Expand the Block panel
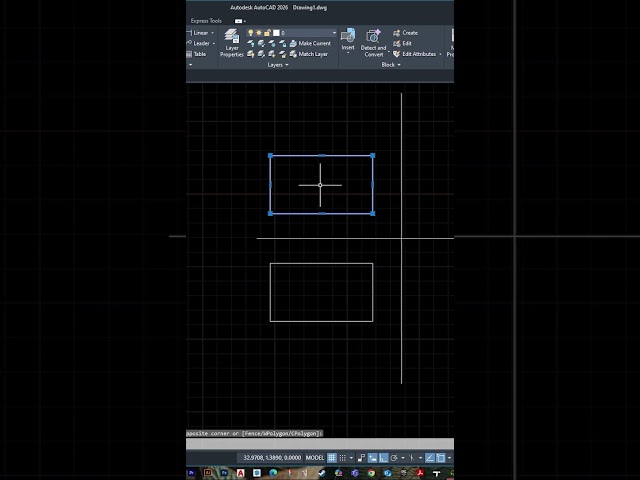Screen dimensions: 640x480 [x=391, y=65]
